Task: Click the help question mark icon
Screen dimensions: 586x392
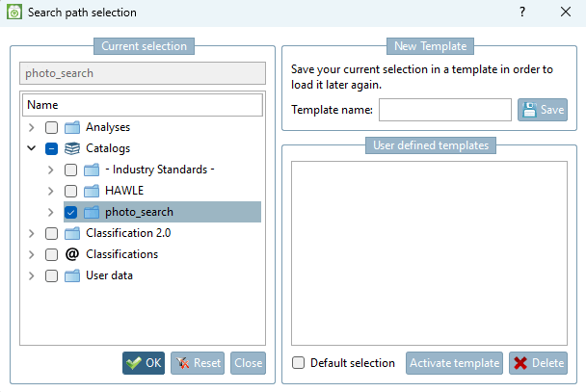Action: [x=522, y=13]
